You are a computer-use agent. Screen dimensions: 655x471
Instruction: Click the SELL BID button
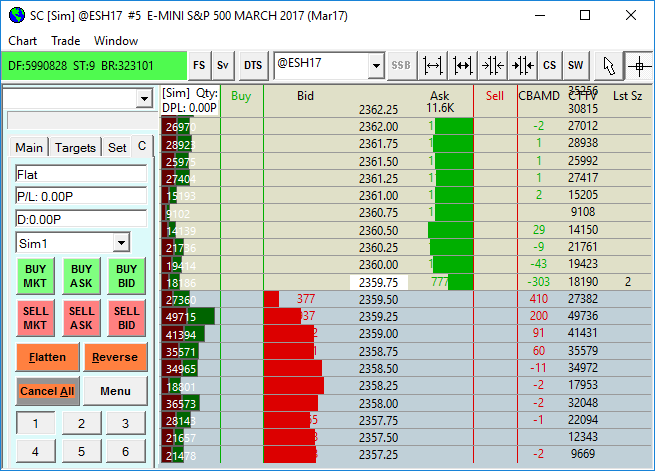click(126, 318)
